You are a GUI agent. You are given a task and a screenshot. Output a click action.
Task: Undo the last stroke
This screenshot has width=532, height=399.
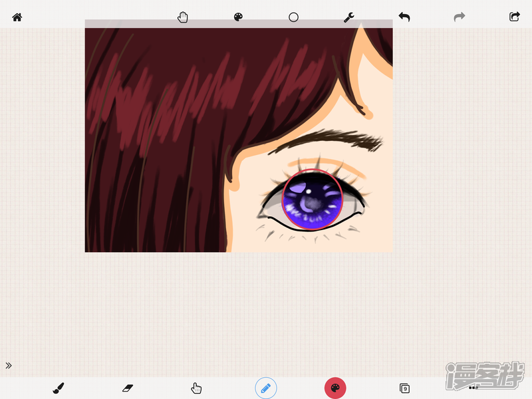point(404,17)
